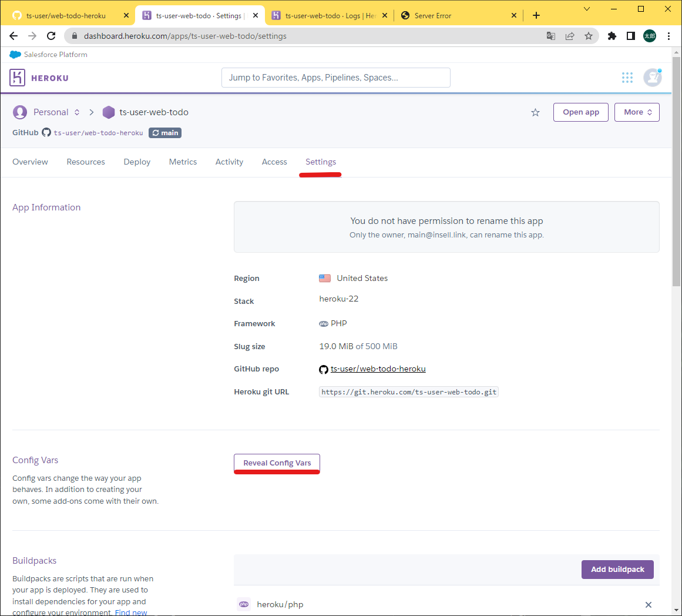682x616 pixels.
Task: Open the Chrome profile avatar
Action: 649,36
